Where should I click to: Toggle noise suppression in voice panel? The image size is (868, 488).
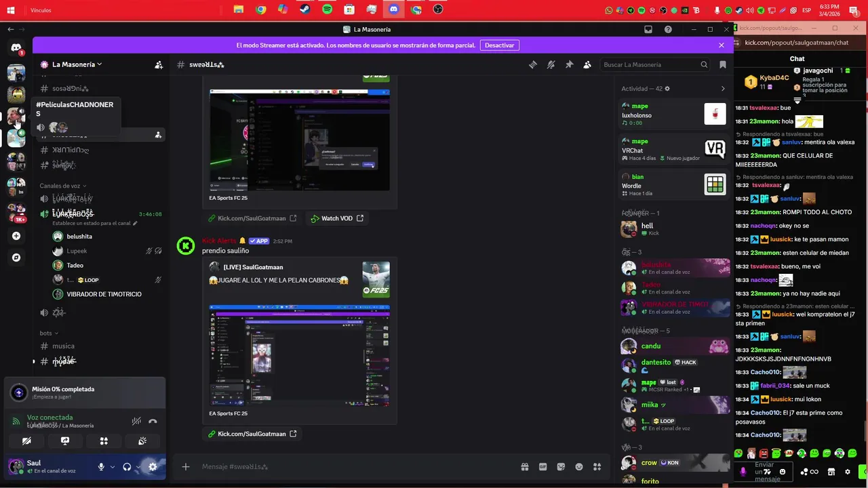click(136, 422)
